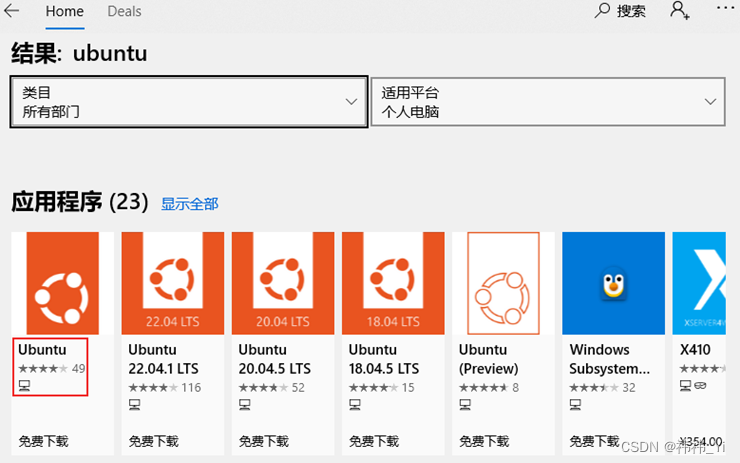This screenshot has width=740, height=463.
Task: Click the PC device icon under 22.04.1 LTS
Action: pyautogui.click(x=135, y=404)
